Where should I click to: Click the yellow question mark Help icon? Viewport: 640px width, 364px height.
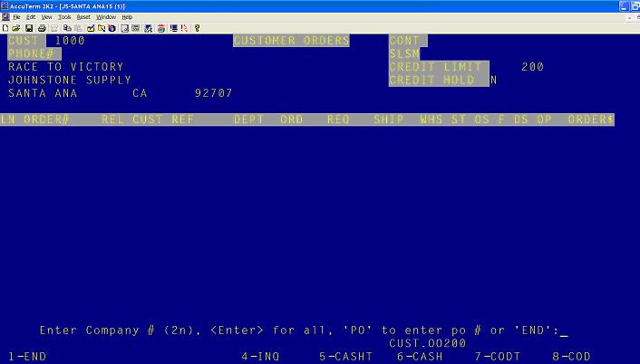[197, 28]
